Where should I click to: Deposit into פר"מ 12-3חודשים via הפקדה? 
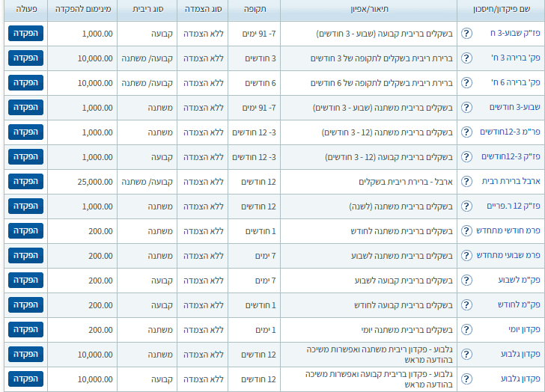click(25, 132)
